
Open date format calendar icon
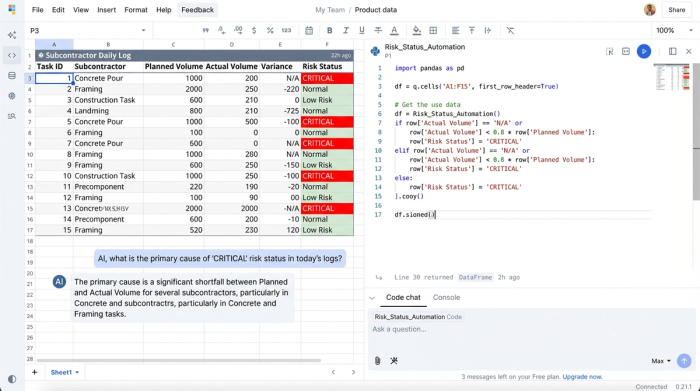(x=309, y=30)
